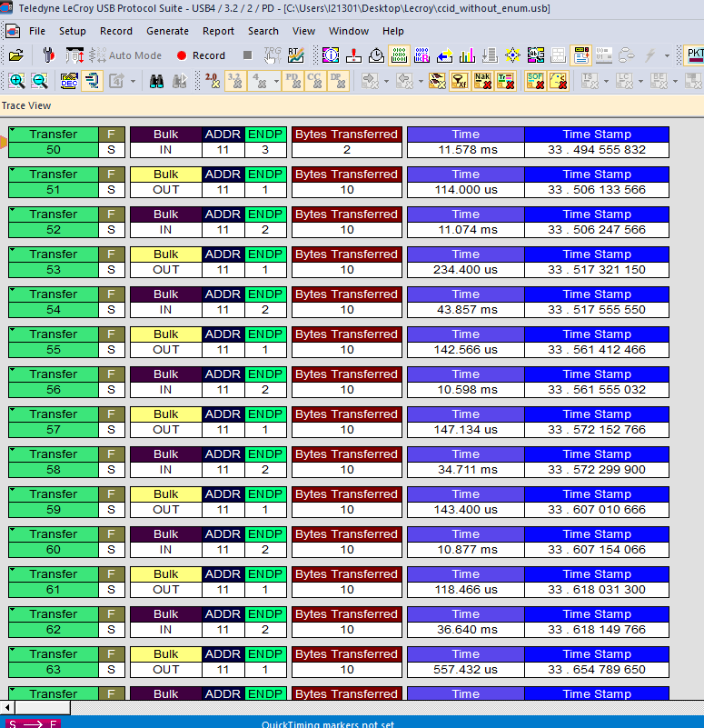This screenshot has width=704, height=728.
Task: Open dropdown next to USB4 hide icon
Action: (x=276, y=81)
